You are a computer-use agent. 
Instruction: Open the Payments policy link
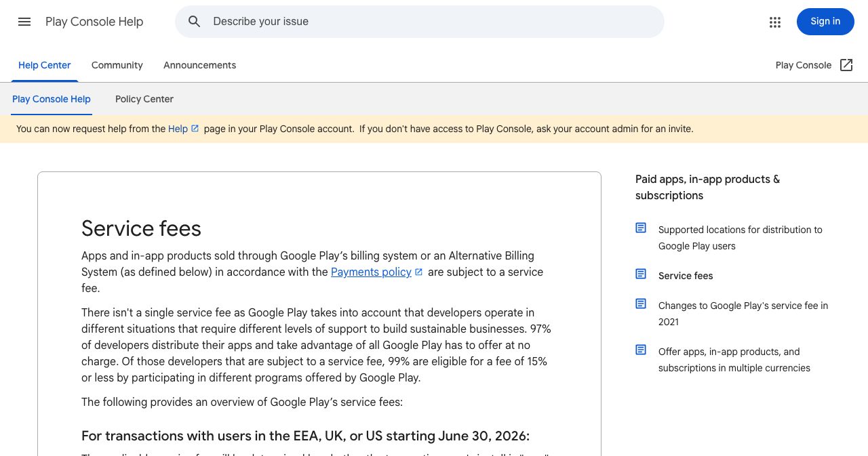[371, 272]
